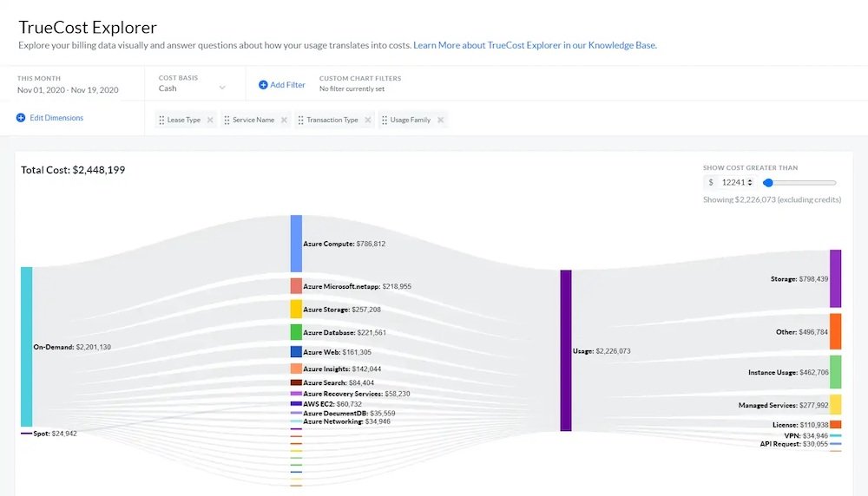This screenshot has height=496, width=868.
Task: Remove the Lease Type dimension chip
Action: 210,120
